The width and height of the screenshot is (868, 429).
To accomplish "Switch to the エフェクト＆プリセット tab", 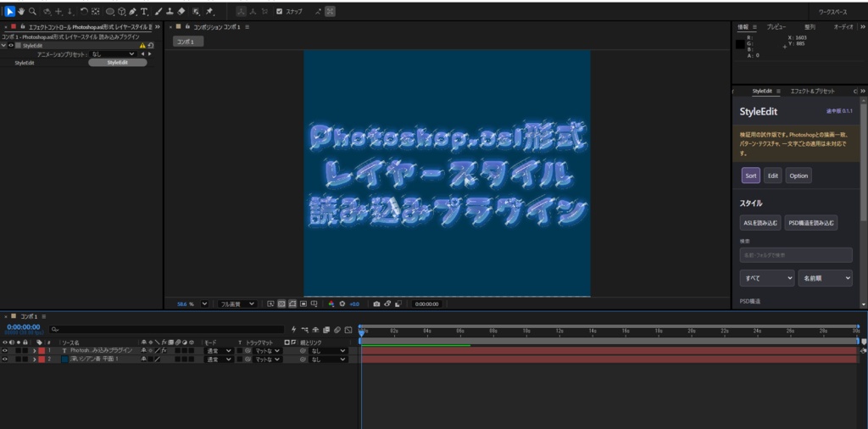I will (812, 91).
